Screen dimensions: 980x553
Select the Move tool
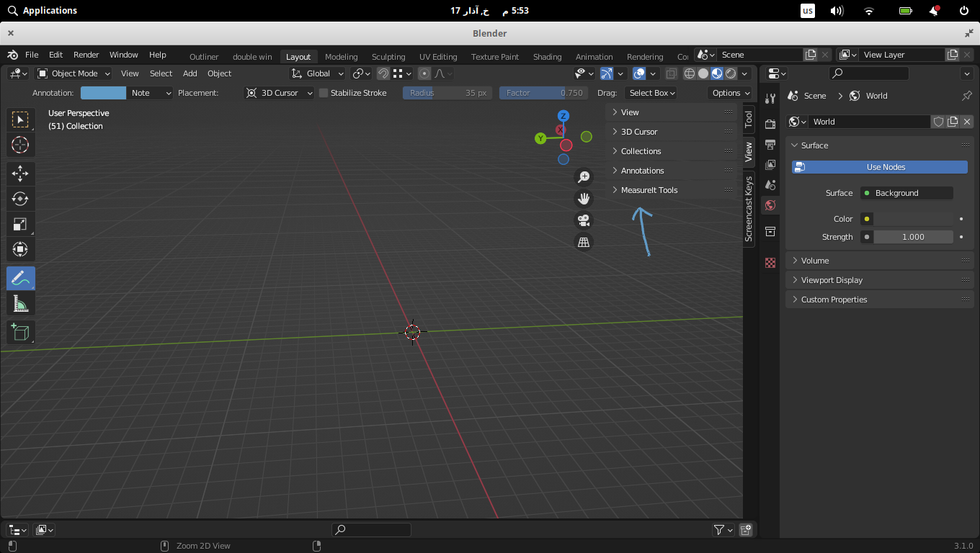20,174
